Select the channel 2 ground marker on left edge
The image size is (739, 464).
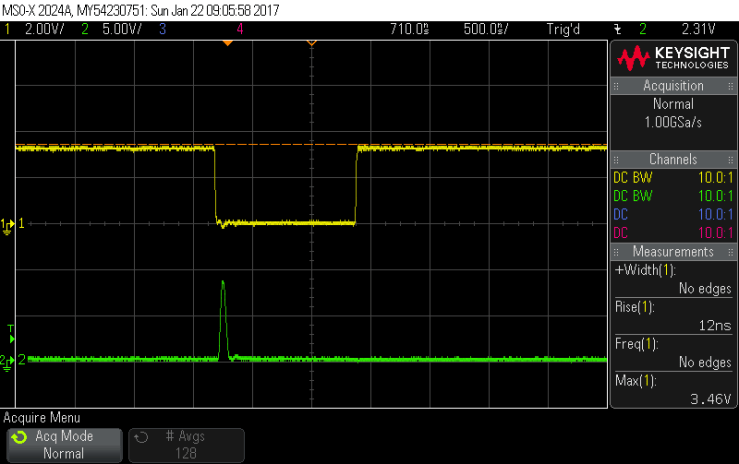click(x=8, y=359)
